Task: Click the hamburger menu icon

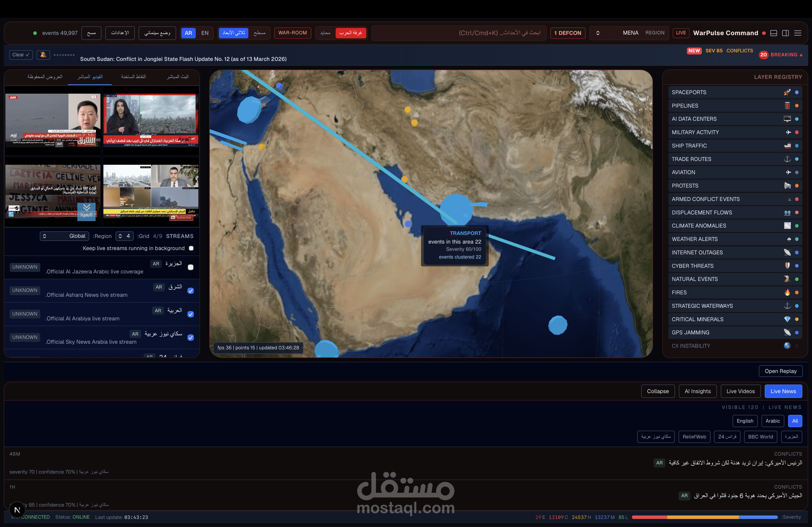Action: tap(797, 33)
